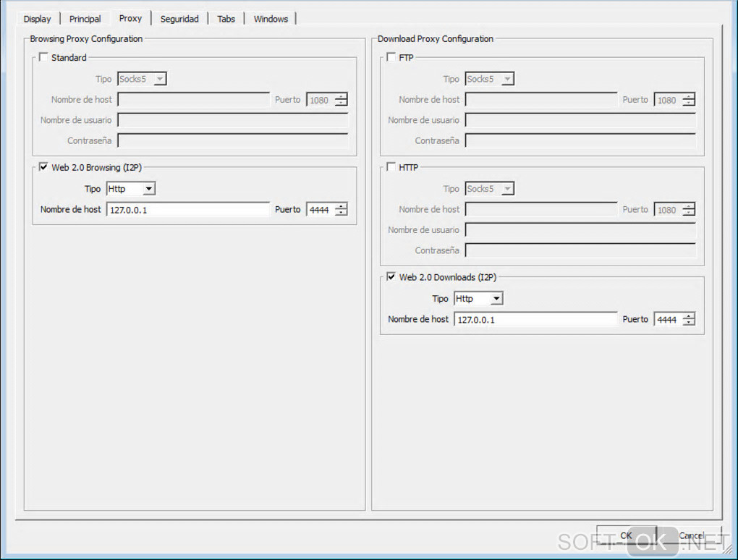Switch to the Windows tab
Screen dimensions: 738x560
tap(271, 19)
